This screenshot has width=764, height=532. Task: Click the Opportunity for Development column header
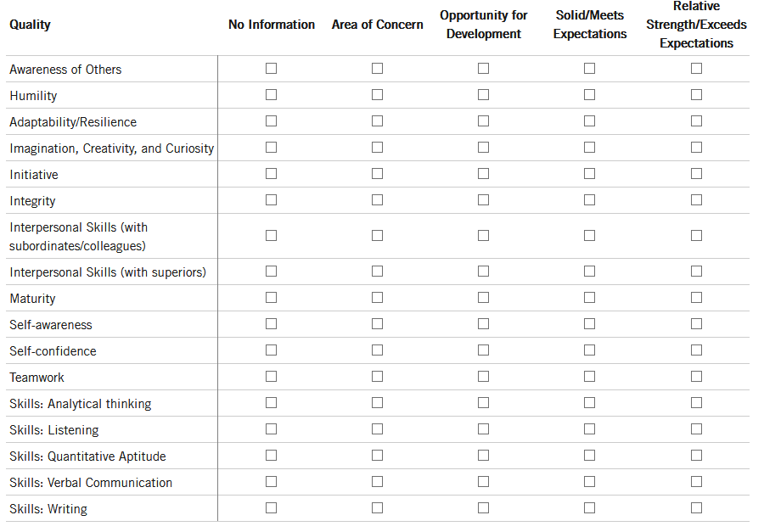click(483, 25)
